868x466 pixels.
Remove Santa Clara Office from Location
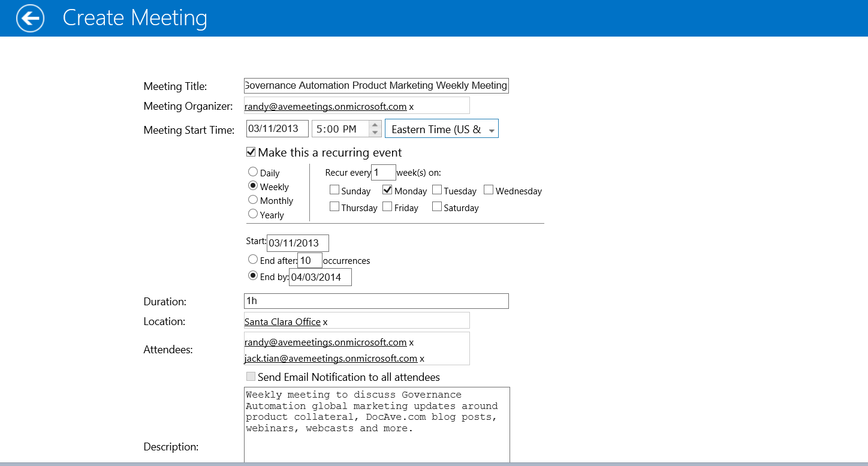(x=325, y=323)
